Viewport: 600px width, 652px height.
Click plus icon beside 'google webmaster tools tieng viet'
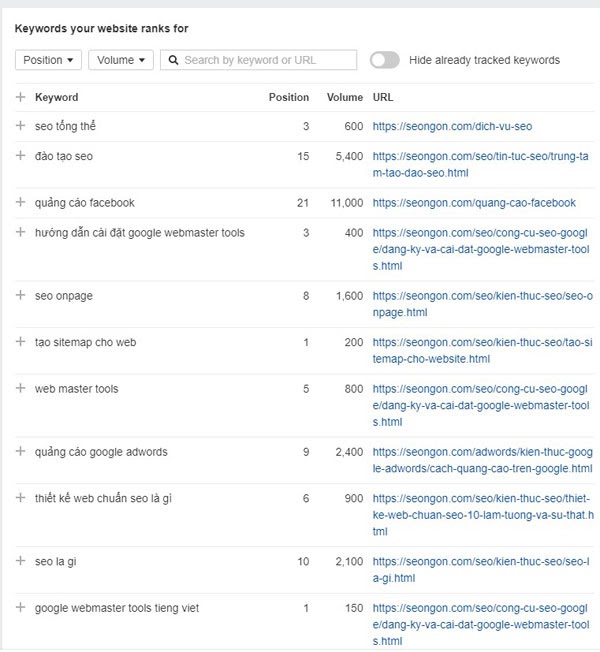pos(20,608)
